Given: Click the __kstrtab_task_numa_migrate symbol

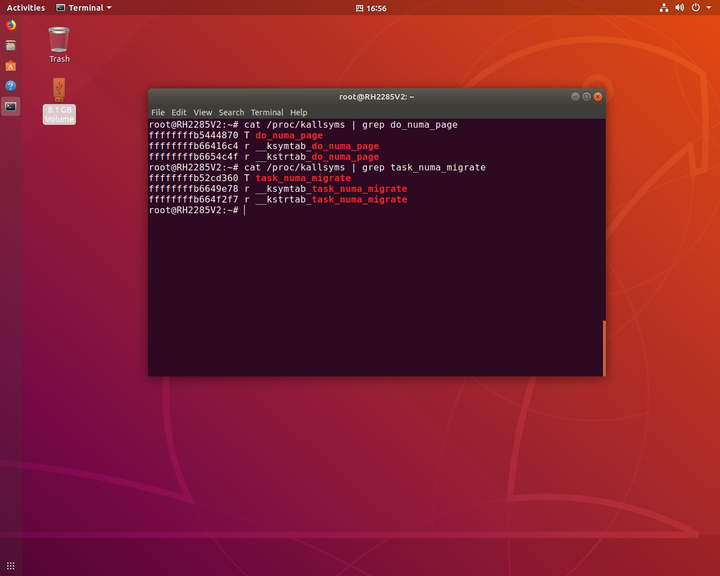Looking at the screenshot, I should 331,199.
